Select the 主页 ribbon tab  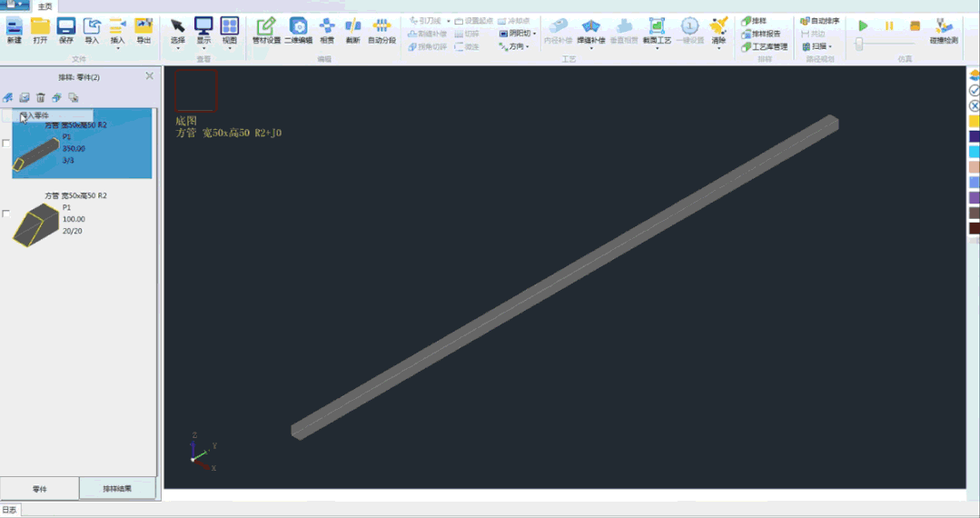coord(45,6)
